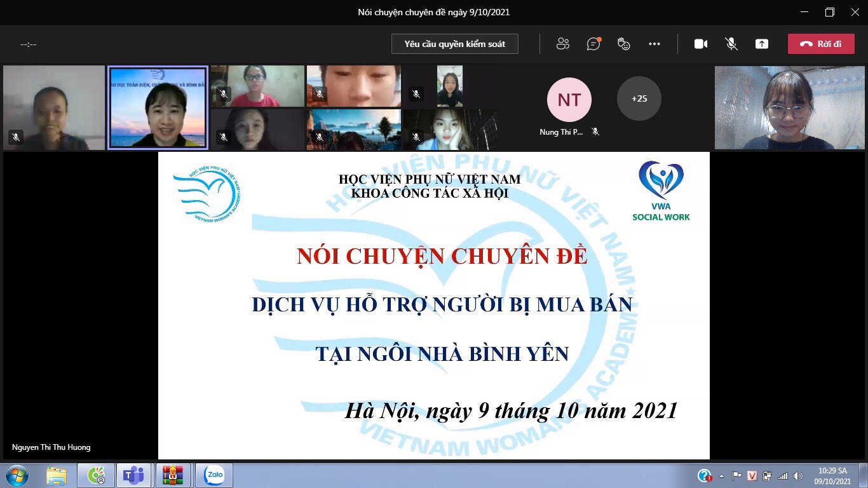Open the participants list icon
Viewport: 868px width, 488px height.
pyautogui.click(x=562, y=44)
